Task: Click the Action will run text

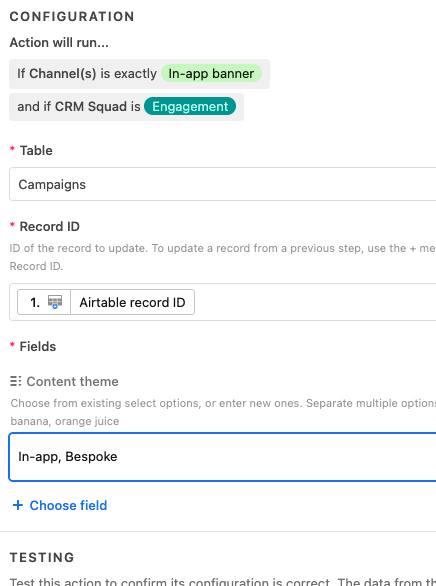Action: 59,43
